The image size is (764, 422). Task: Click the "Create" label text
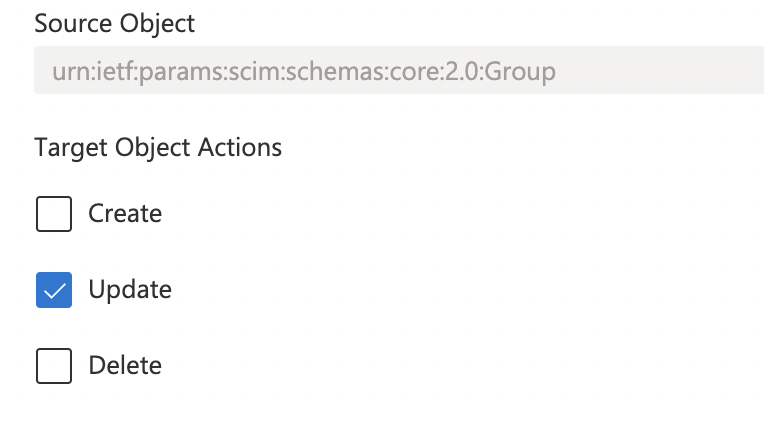(x=125, y=214)
